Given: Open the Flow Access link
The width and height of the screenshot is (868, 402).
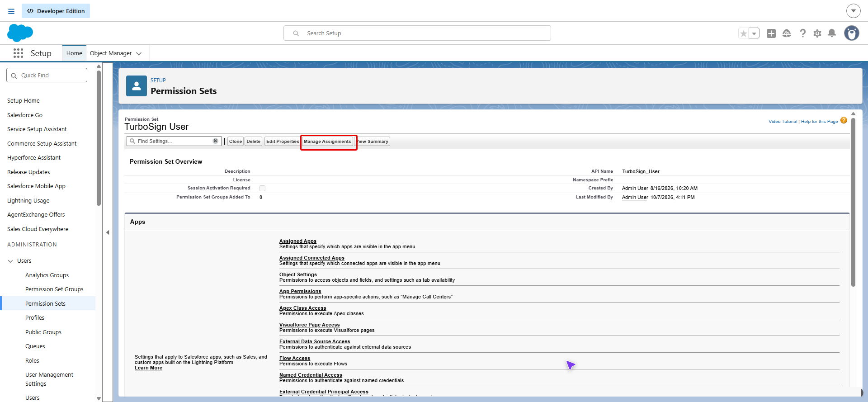Looking at the screenshot, I should point(295,358).
